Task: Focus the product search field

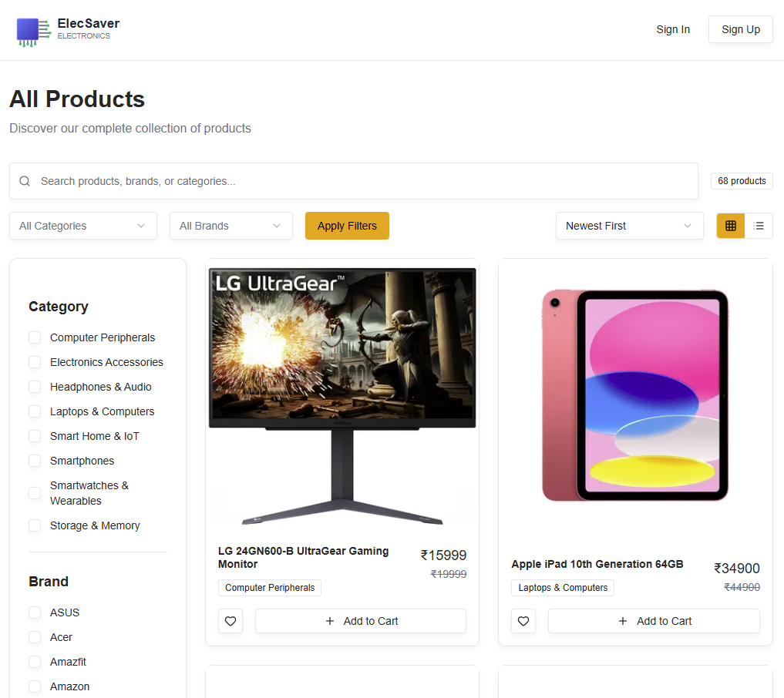Action: [362, 181]
